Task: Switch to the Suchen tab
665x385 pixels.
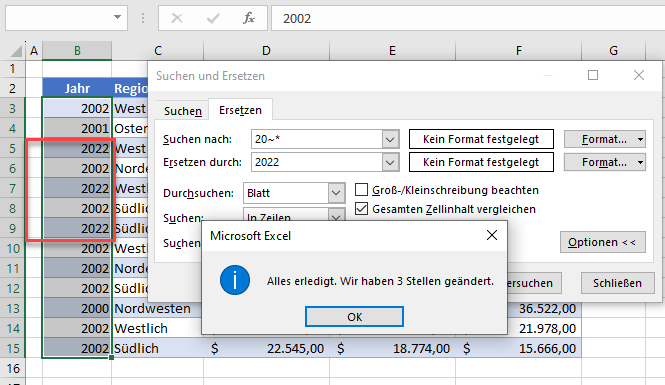Action: tap(183, 111)
